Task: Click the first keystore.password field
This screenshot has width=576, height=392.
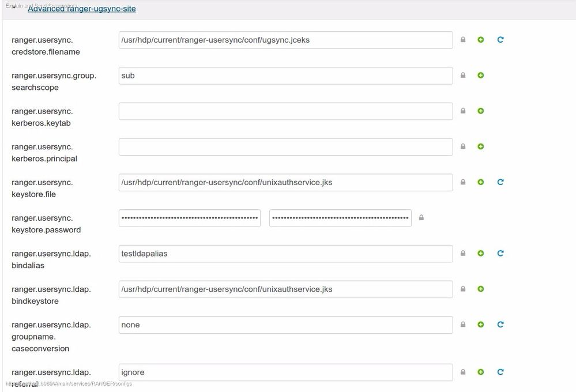Action: click(190, 218)
